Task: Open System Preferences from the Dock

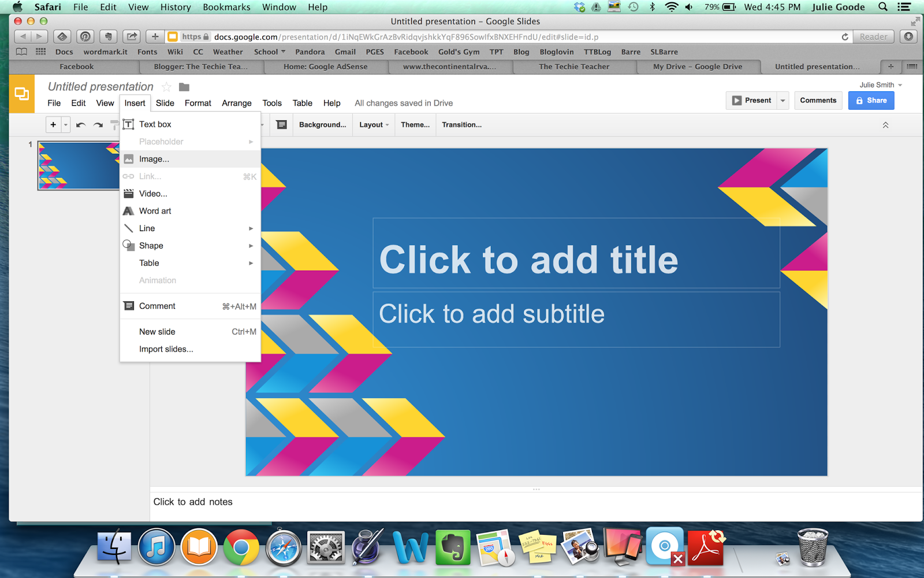Action: (326, 547)
